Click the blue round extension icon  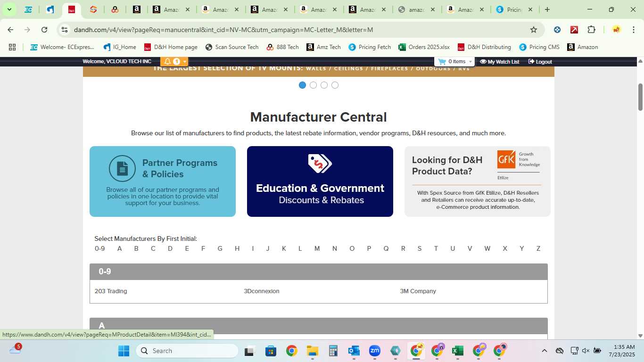point(557,30)
